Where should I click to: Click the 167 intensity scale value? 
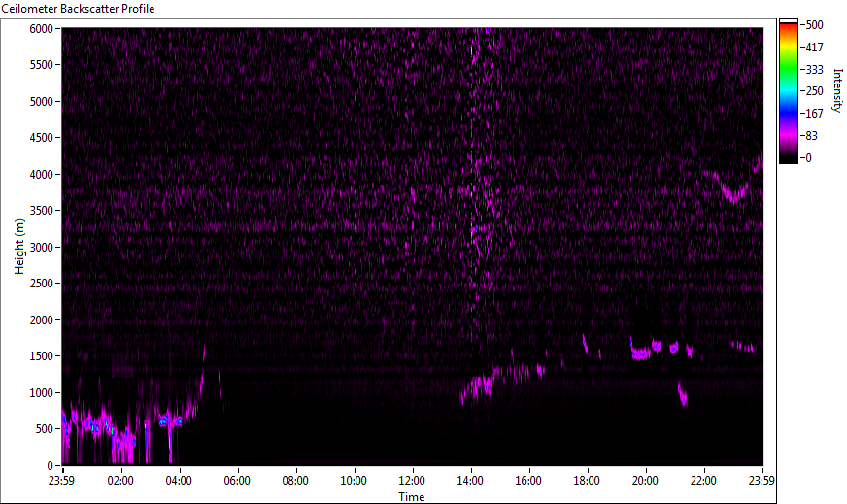click(x=815, y=113)
